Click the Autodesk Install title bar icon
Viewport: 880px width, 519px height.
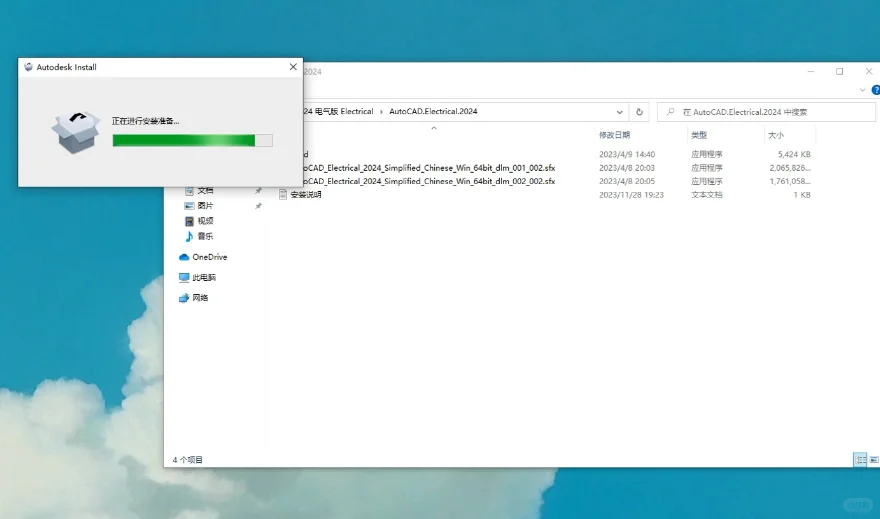(x=28, y=67)
